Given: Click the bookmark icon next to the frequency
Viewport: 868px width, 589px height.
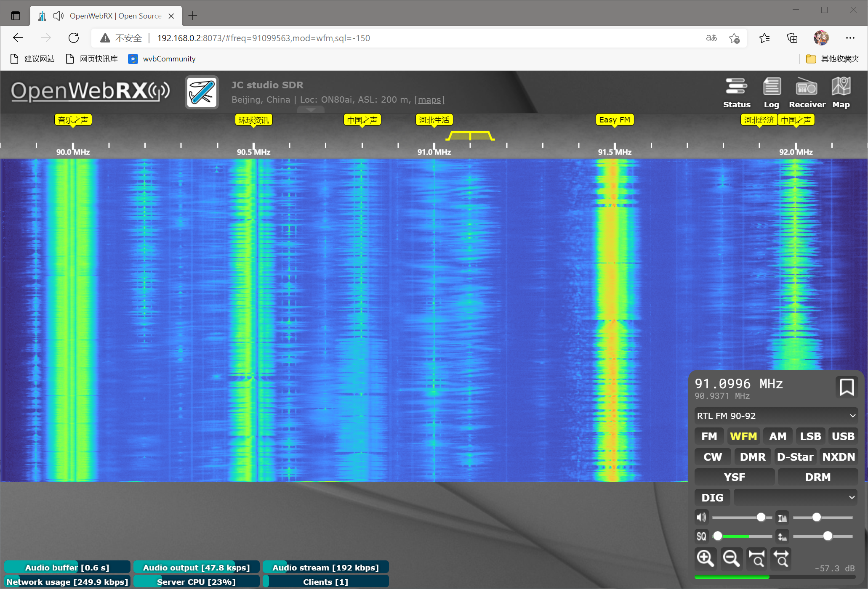Looking at the screenshot, I should tap(846, 387).
